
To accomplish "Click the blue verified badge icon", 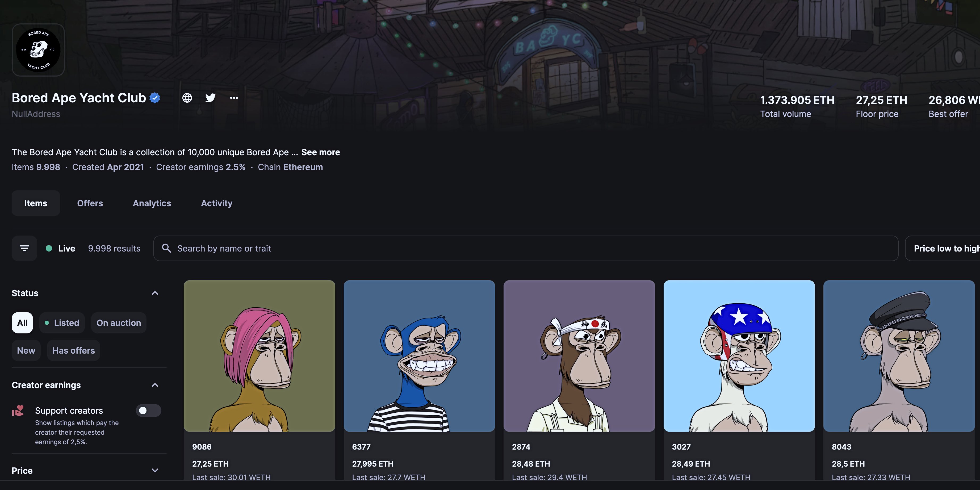I will (155, 98).
